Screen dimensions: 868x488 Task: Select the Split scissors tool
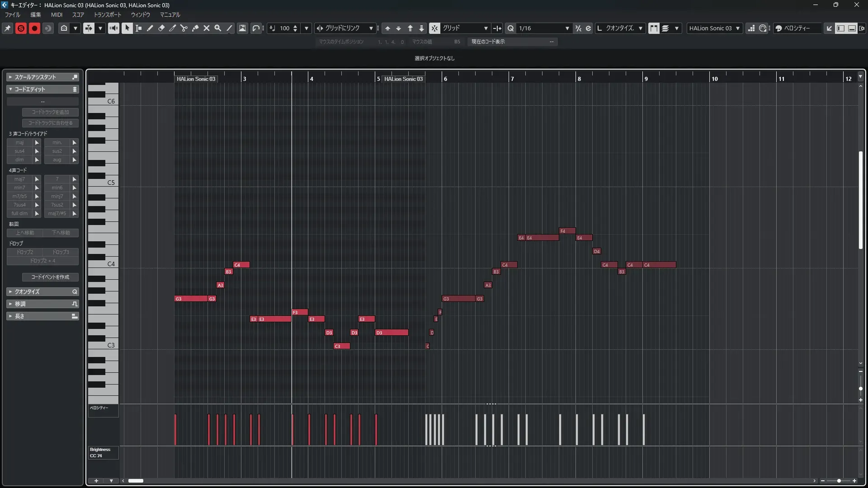(184, 28)
